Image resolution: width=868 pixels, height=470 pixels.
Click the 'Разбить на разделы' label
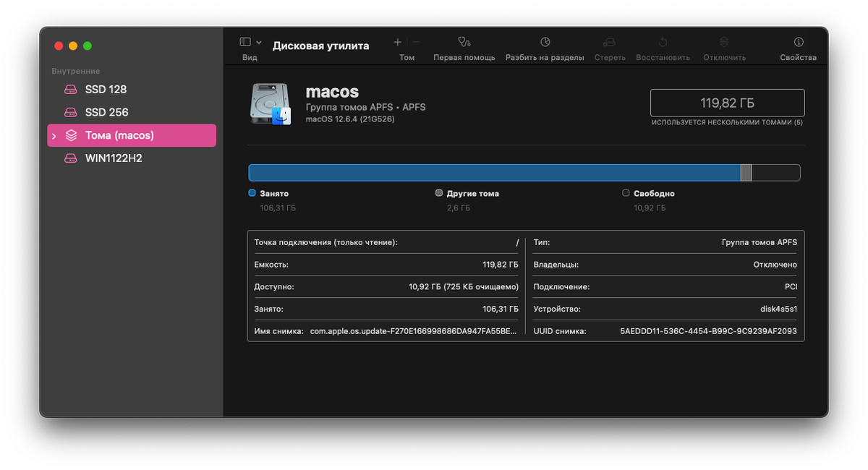[x=545, y=57]
